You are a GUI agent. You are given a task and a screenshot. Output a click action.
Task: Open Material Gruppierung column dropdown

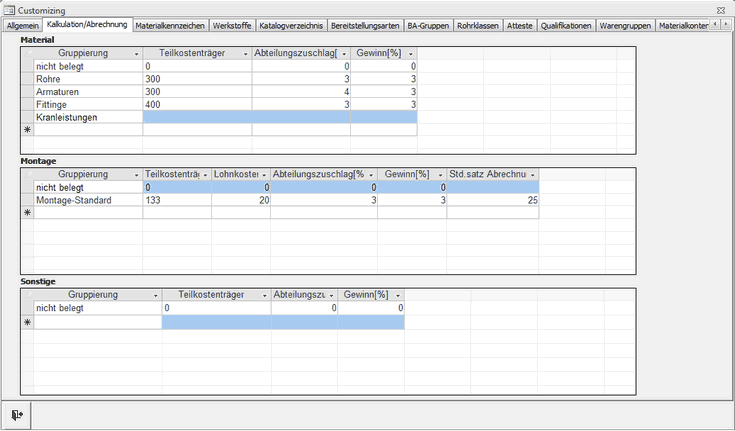pyautogui.click(x=136, y=53)
